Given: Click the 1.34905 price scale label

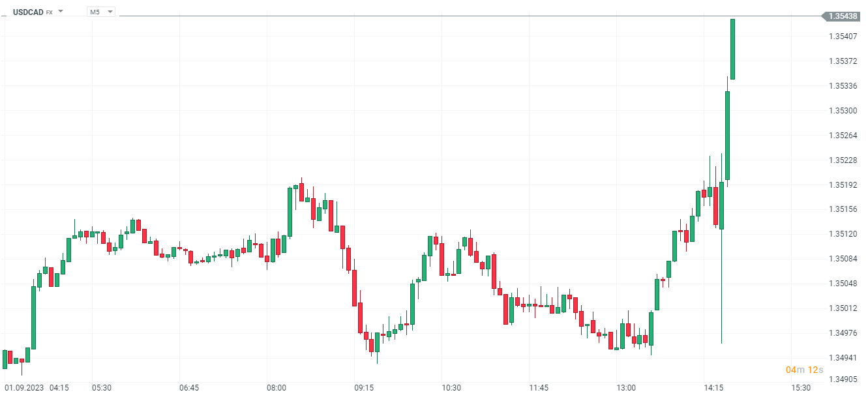Looking at the screenshot, I should pyautogui.click(x=843, y=379).
